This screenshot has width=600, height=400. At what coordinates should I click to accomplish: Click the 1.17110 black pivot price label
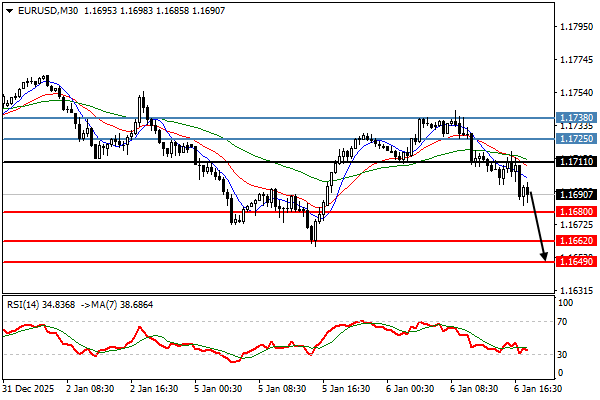click(x=574, y=161)
